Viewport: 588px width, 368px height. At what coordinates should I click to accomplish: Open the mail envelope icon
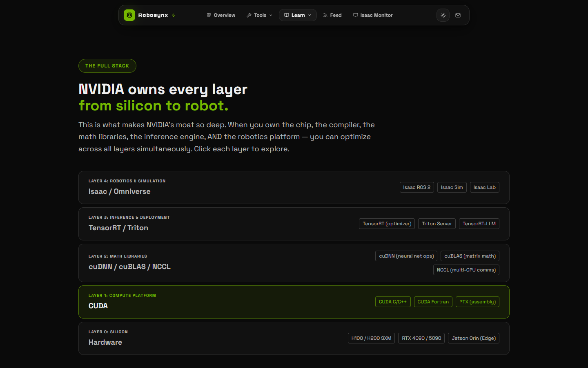(458, 15)
